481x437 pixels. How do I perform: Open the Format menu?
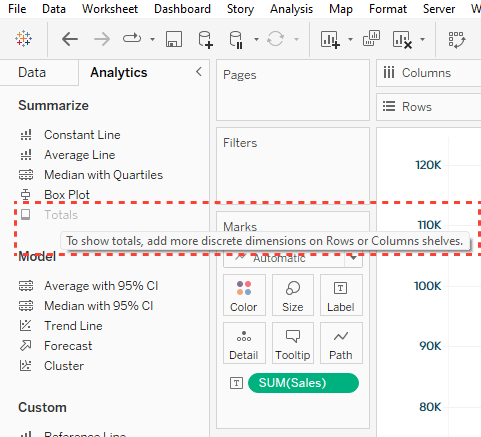point(388,9)
